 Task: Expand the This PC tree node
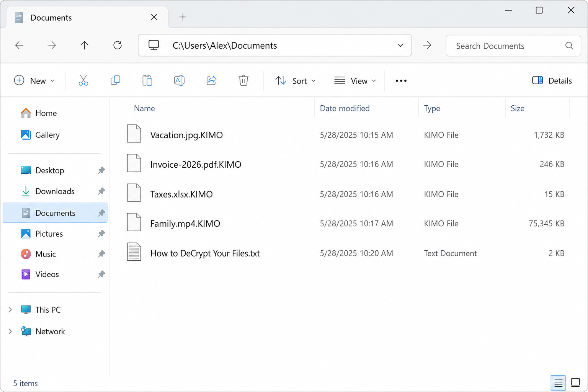(x=10, y=310)
